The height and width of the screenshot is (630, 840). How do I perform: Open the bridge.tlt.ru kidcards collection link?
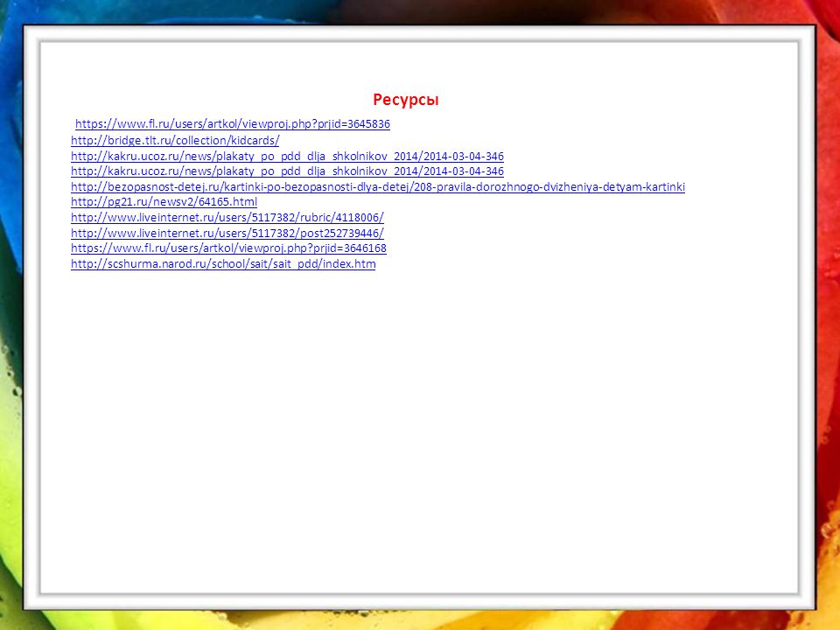[175, 140]
